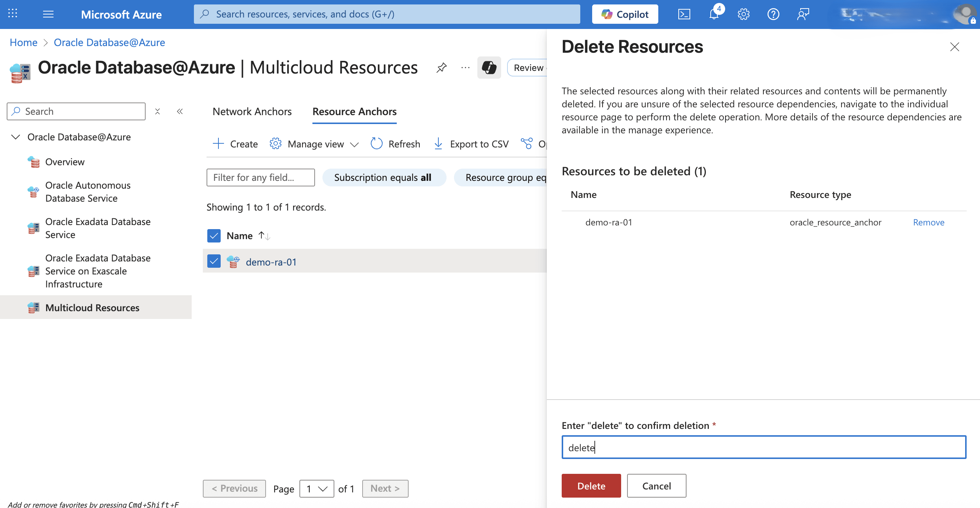This screenshot has width=980, height=508.
Task: Open Cloud Shell terminal icon
Action: click(x=684, y=14)
